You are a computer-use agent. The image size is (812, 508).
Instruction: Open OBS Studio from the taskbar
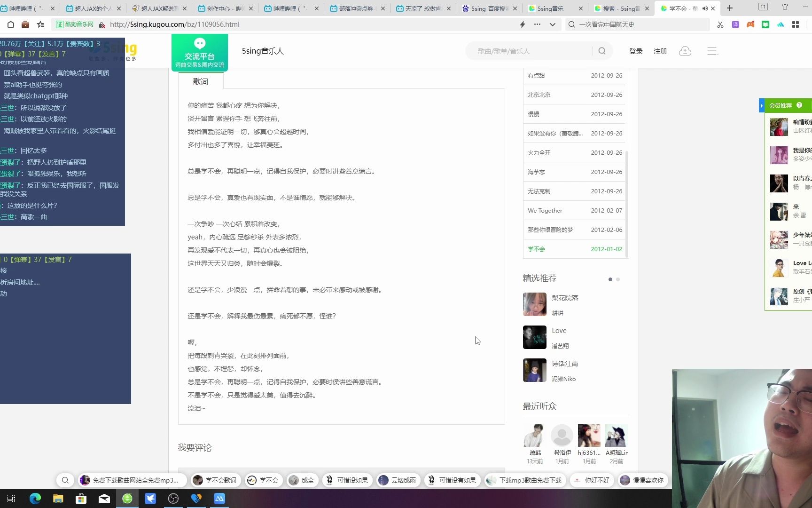[x=173, y=499]
